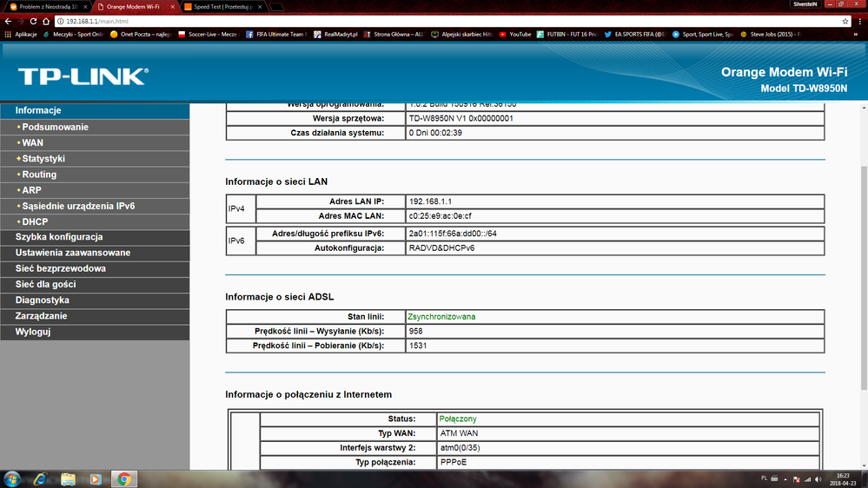Expand the Ustawienia zaawansowane section
The width and height of the screenshot is (868, 488).
click(73, 253)
